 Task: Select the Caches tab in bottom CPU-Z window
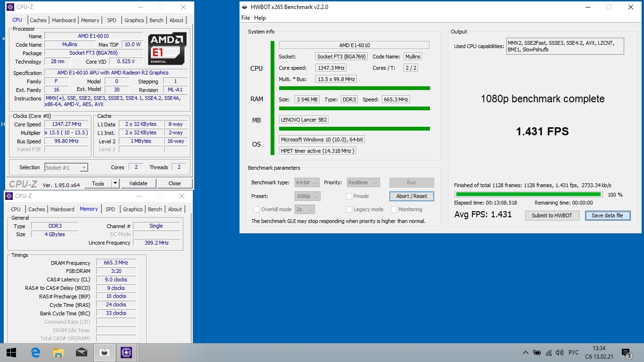[37, 209]
